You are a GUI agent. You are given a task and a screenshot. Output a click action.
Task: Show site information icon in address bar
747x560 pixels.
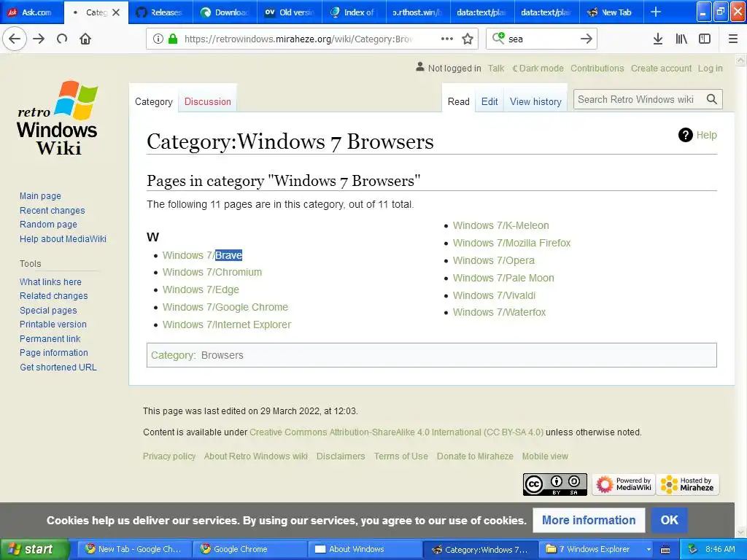(158, 39)
